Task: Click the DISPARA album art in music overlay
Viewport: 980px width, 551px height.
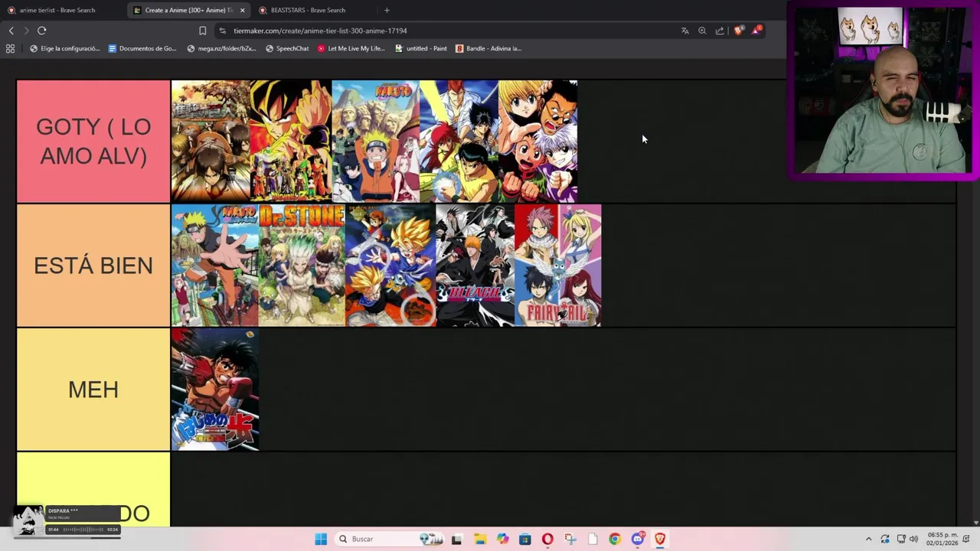Action: (29, 520)
